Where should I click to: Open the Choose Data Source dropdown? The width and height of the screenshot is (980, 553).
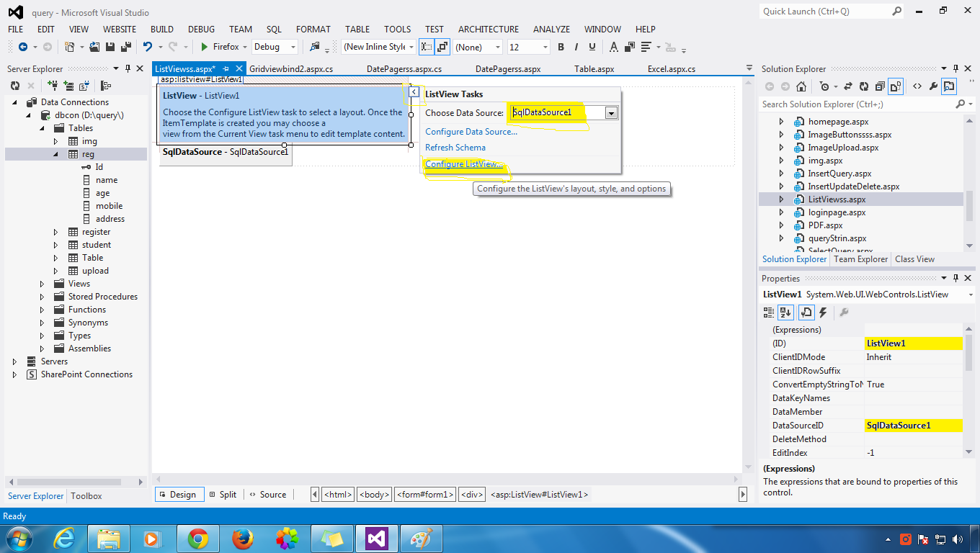[612, 112]
